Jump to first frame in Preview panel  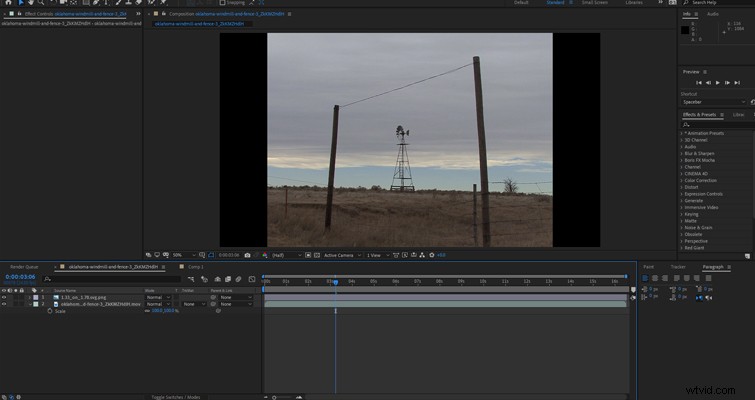699,83
